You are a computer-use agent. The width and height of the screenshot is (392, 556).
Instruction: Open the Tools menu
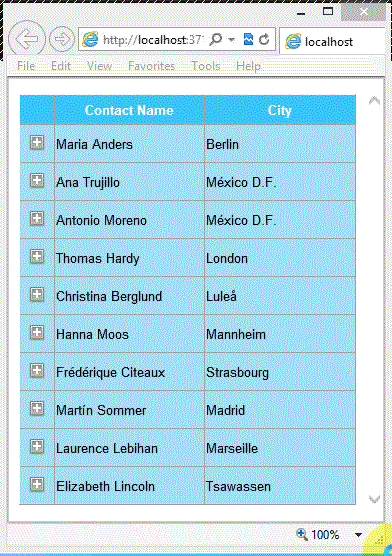coord(206,66)
